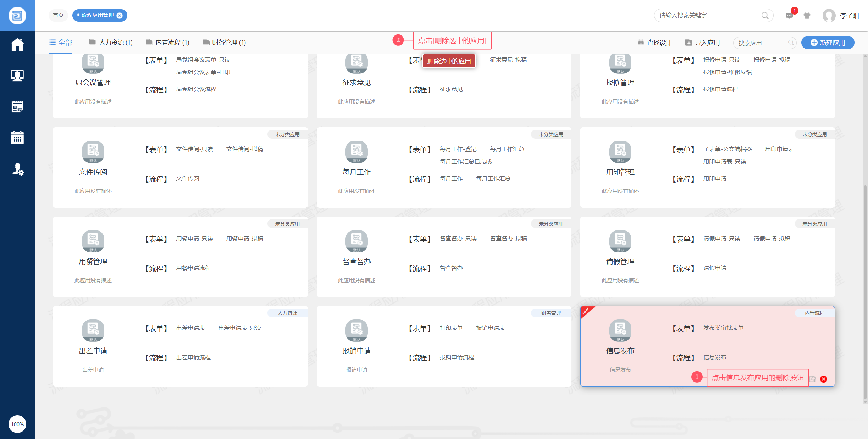Open the message notification icon

(789, 16)
